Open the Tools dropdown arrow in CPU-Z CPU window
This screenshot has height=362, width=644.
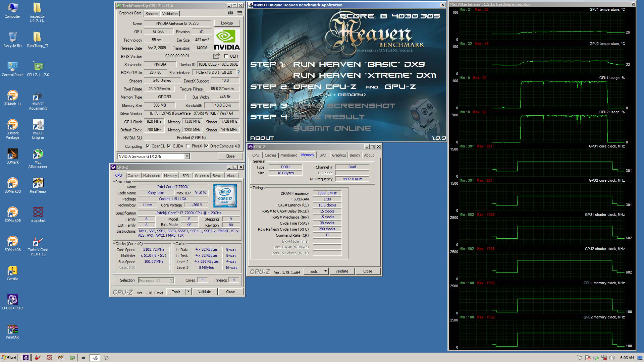pos(188,292)
